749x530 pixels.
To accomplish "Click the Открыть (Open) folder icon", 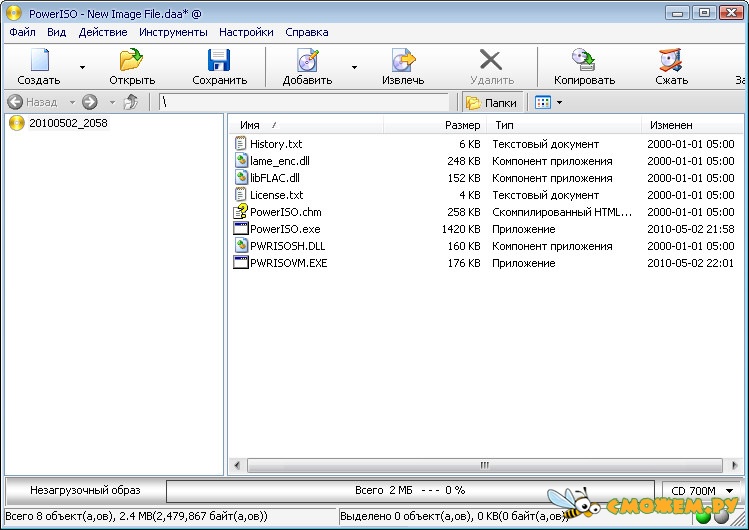I will click(131, 60).
